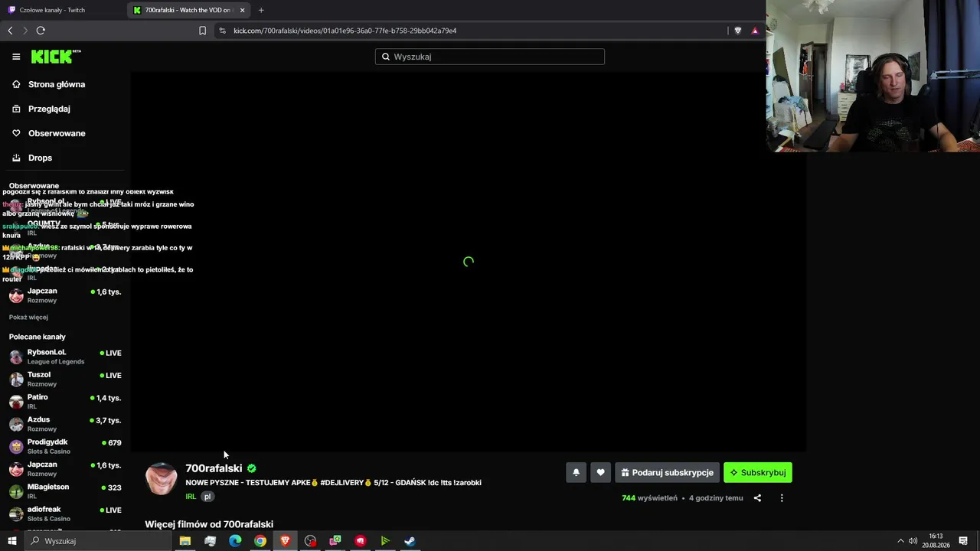Open the 700rafalski channel name link

click(x=214, y=468)
